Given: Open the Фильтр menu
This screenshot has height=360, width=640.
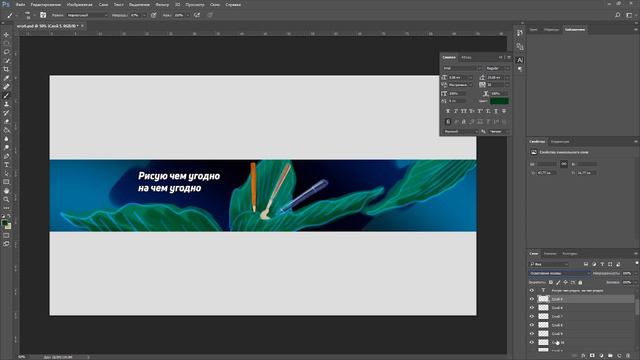Looking at the screenshot, I should tap(162, 4).
